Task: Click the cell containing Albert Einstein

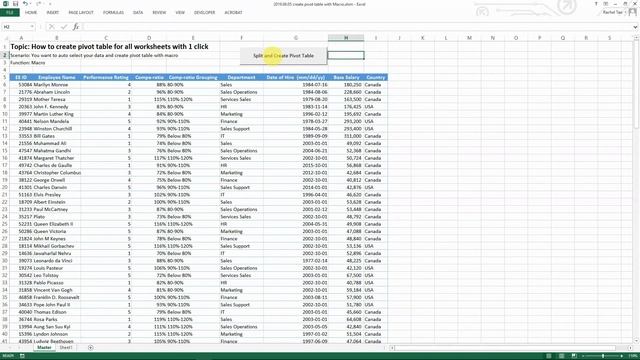Action: (56, 202)
